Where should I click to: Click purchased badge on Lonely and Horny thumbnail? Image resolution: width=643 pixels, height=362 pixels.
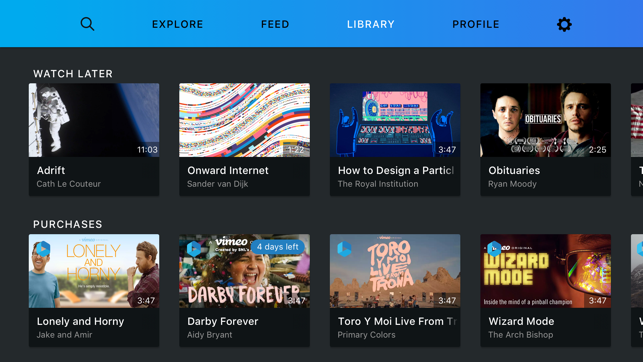tap(43, 248)
